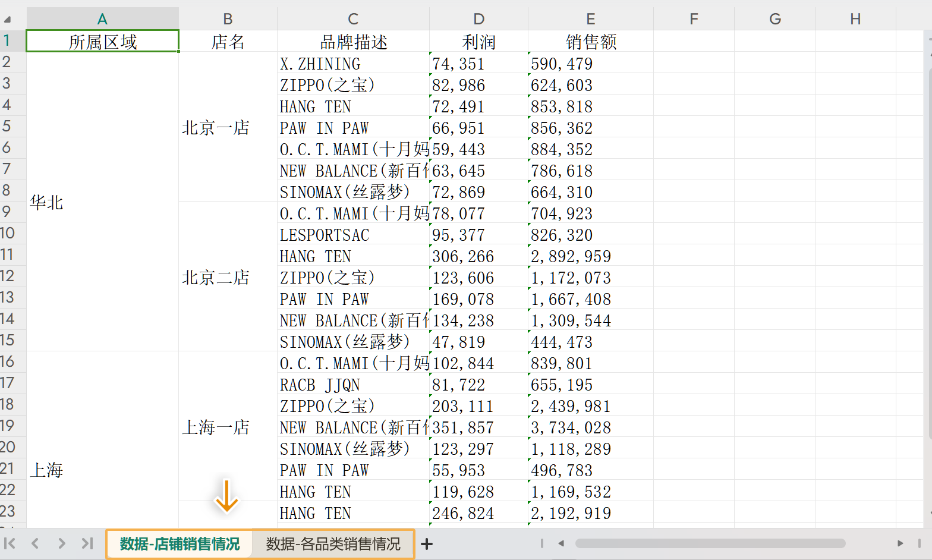Click the 品牌描述 header cell
The image size is (932, 560).
click(353, 41)
